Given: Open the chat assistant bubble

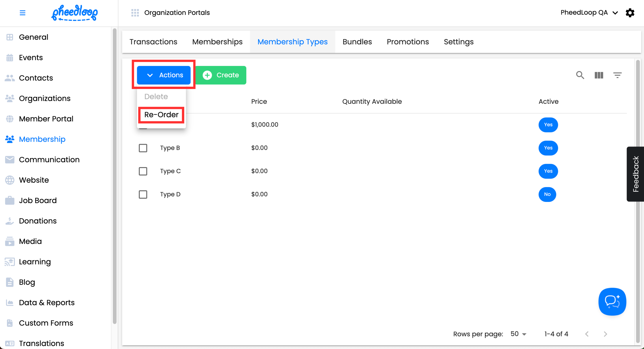Looking at the screenshot, I should (612, 302).
